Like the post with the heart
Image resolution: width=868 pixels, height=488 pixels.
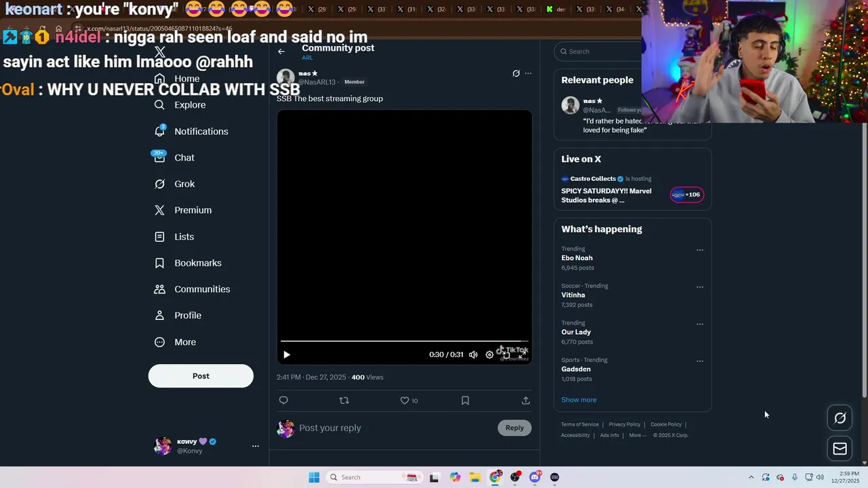click(405, 401)
